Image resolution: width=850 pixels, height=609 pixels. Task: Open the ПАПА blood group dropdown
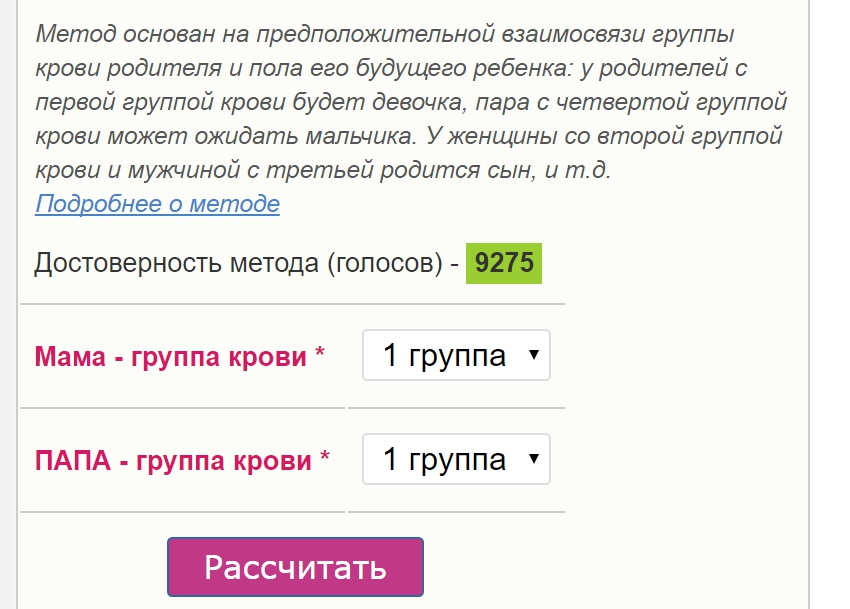click(x=456, y=459)
